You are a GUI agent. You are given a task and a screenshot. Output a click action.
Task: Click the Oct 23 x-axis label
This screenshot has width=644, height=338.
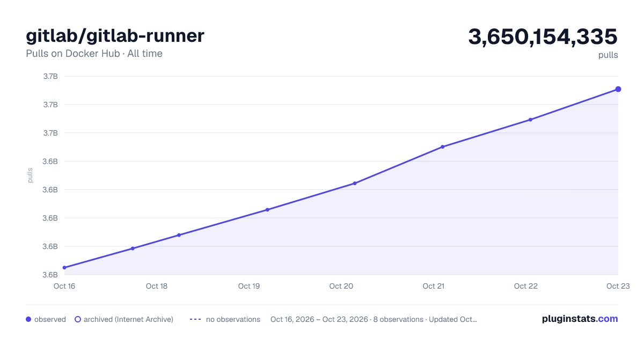coord(618,286)
